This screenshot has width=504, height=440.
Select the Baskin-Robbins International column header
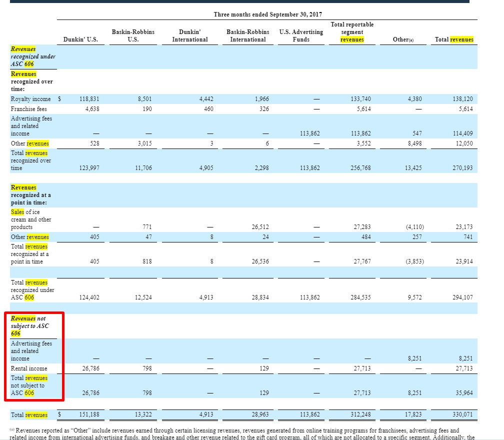(248, 35)
